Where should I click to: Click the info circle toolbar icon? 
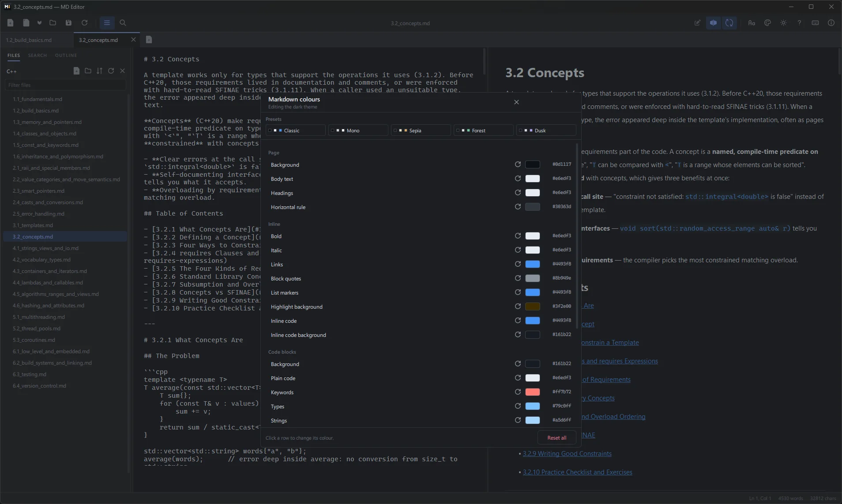pyautogui.click(x=831, y=23)
